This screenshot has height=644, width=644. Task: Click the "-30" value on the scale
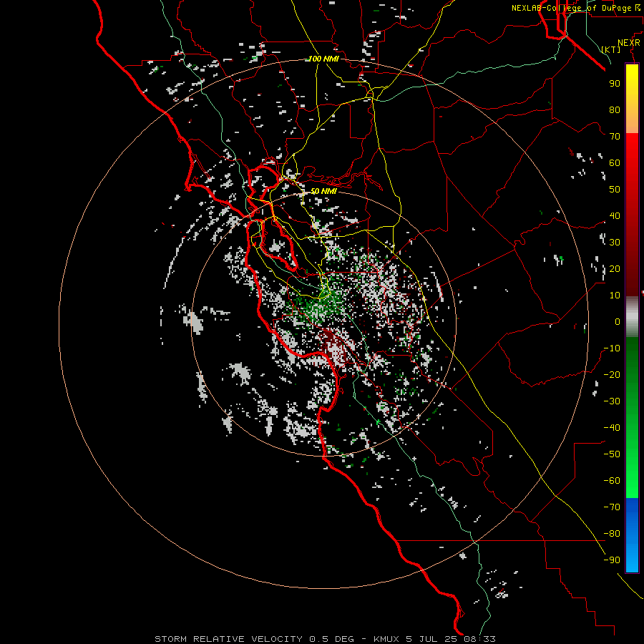point(612,401)
